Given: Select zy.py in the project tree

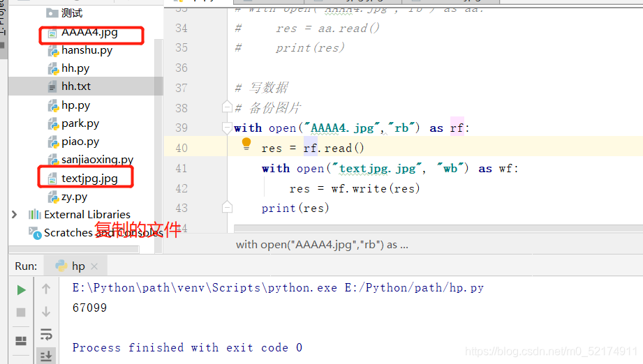Looking at the screenshot, I should (74, 197).
